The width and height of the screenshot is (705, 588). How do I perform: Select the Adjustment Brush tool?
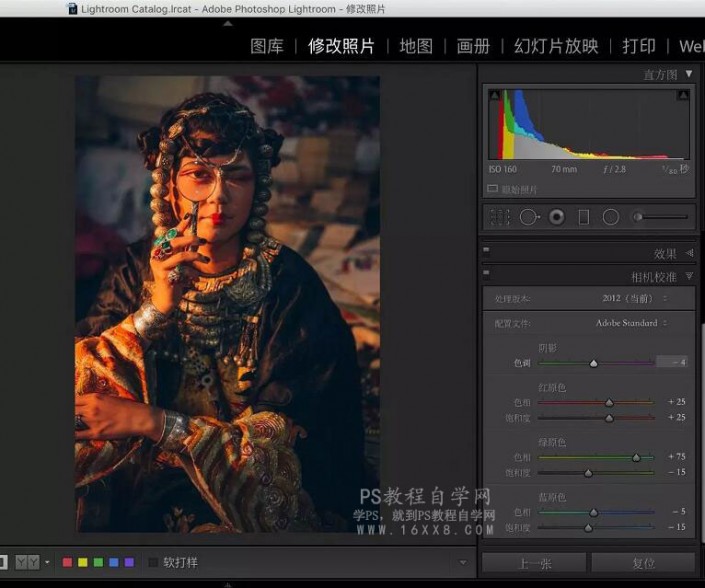[x=660, y=217]
